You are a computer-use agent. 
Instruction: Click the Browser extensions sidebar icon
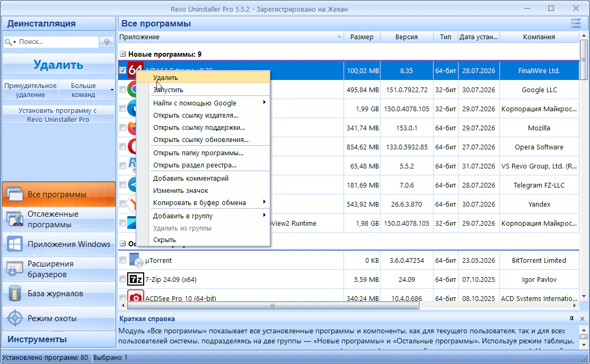[15, 269]
